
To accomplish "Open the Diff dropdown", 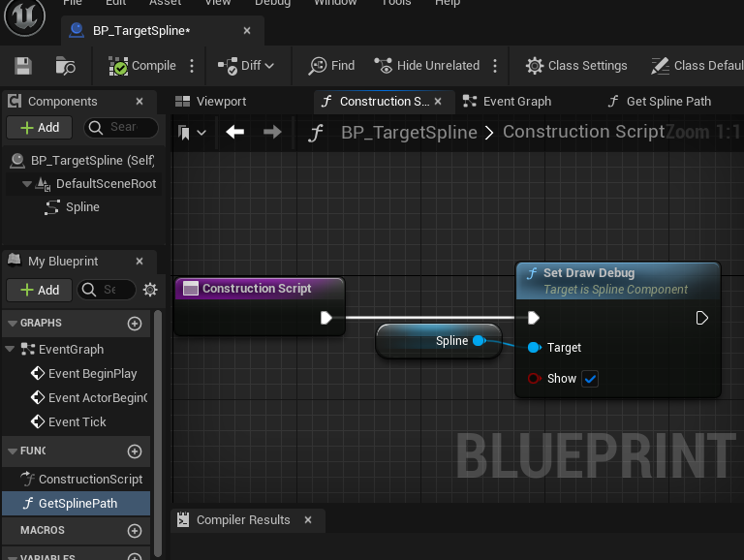I will 246,66.
